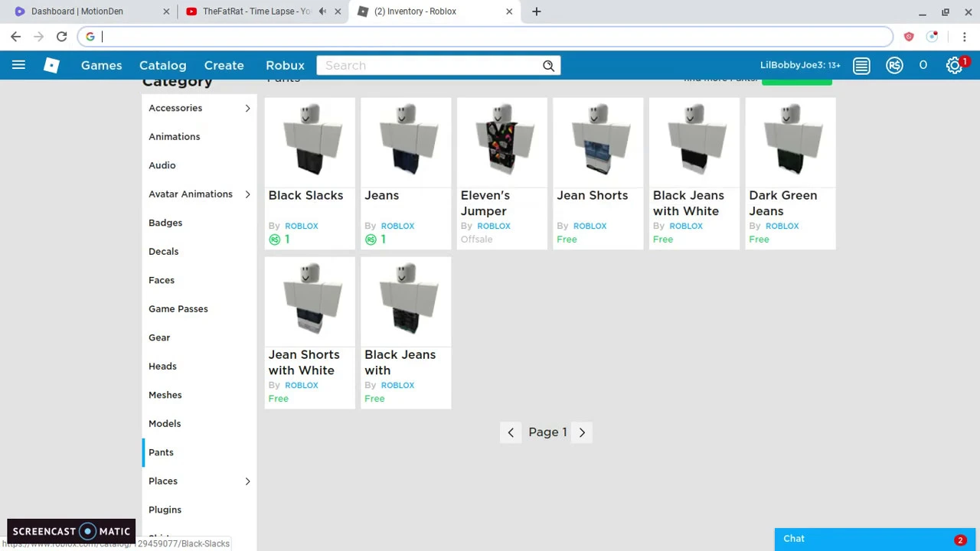Click the Chrome profile avatar icon
The width and height of the screenshot is (980, 551).
click(932, 37)
